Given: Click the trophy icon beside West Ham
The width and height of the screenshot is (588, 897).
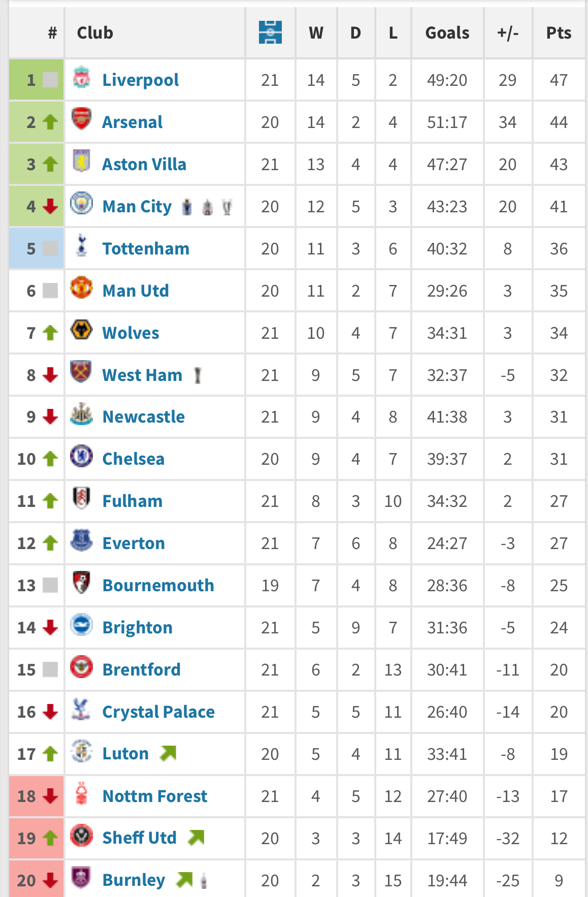Looking at the screenshot, I should click(x=198, y=375).
